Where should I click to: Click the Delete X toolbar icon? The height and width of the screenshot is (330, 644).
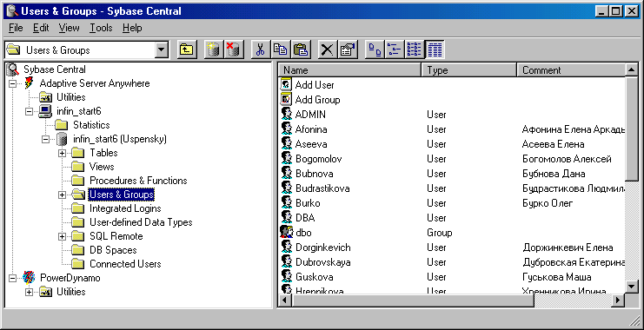(x=327, y=49)
